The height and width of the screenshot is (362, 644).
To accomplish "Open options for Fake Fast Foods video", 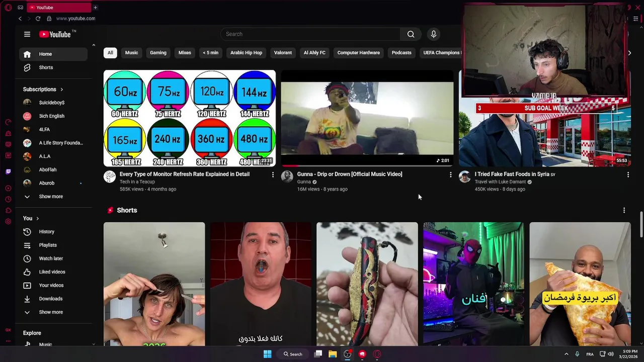I will 628,174.
